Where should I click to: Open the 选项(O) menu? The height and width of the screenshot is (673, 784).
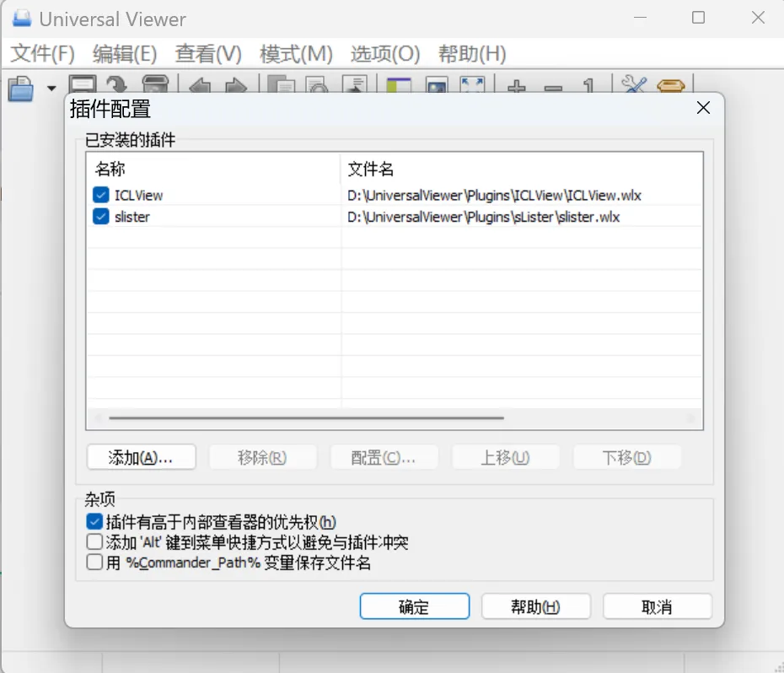click(x=385, y=53)
